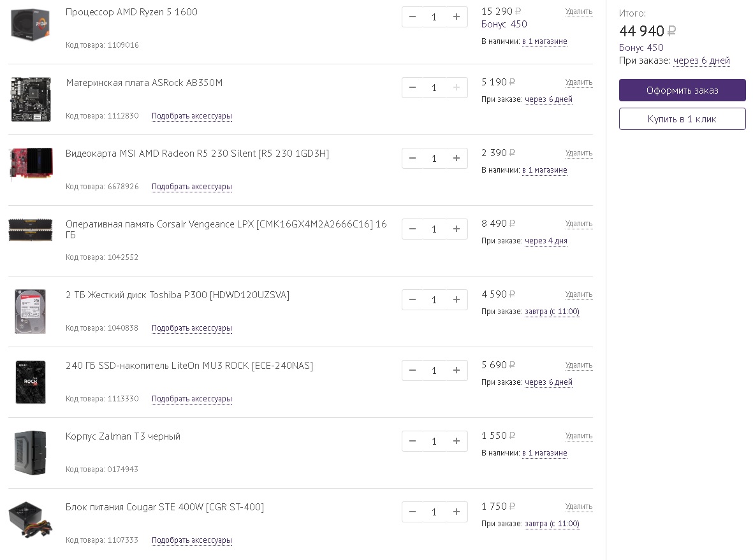This screenshot has width=753, height=560.
Task: Decrease quantity of ASRock AB350M motherboard
Action: tap(413, 88)
